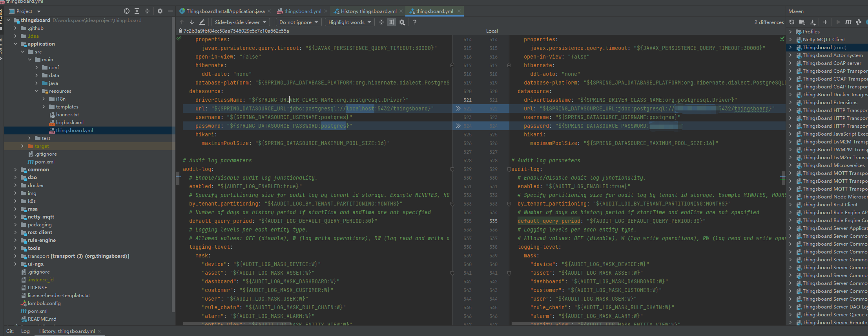
Task: Click the left-pane inspection checkmark
Action: 179,39
